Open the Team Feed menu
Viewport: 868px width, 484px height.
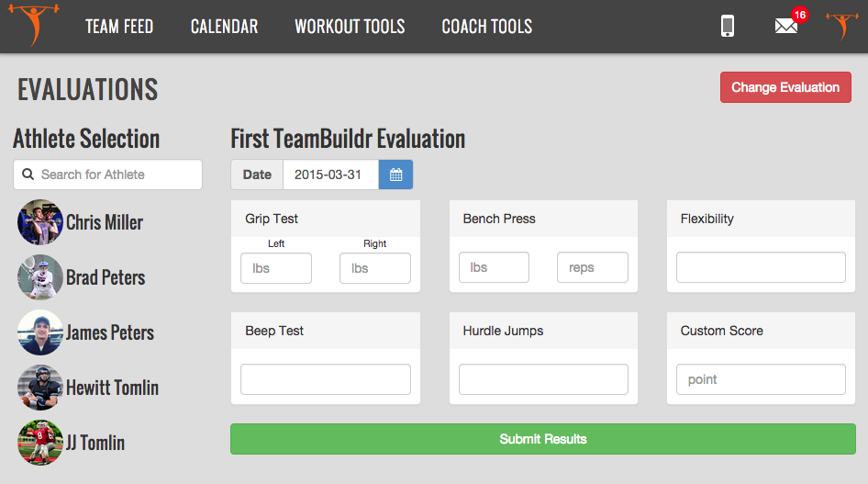(x=119, y=27)
